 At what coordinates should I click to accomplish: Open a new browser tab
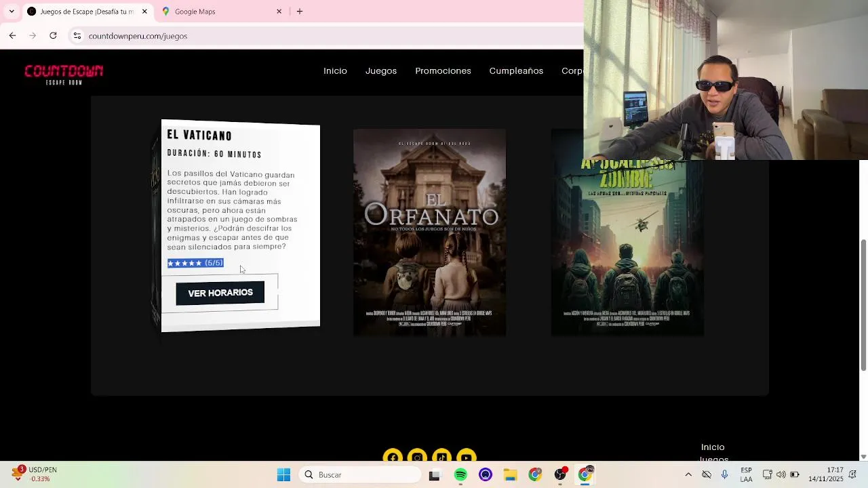300,12
